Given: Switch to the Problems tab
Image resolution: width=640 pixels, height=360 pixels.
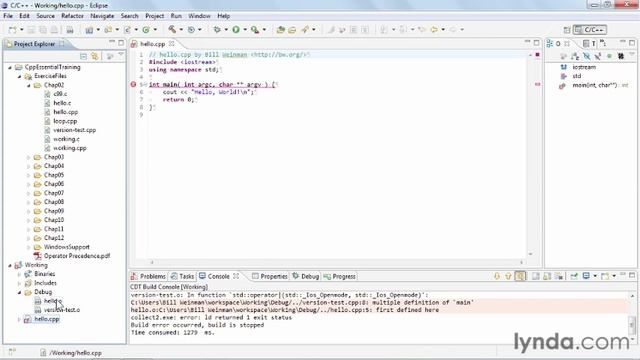Looking at the screenshot, I should [x=148, y=276].
